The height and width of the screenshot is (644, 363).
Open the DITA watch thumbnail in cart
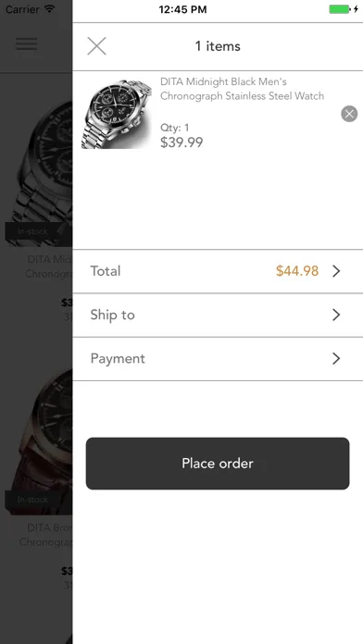coord(117,114)
